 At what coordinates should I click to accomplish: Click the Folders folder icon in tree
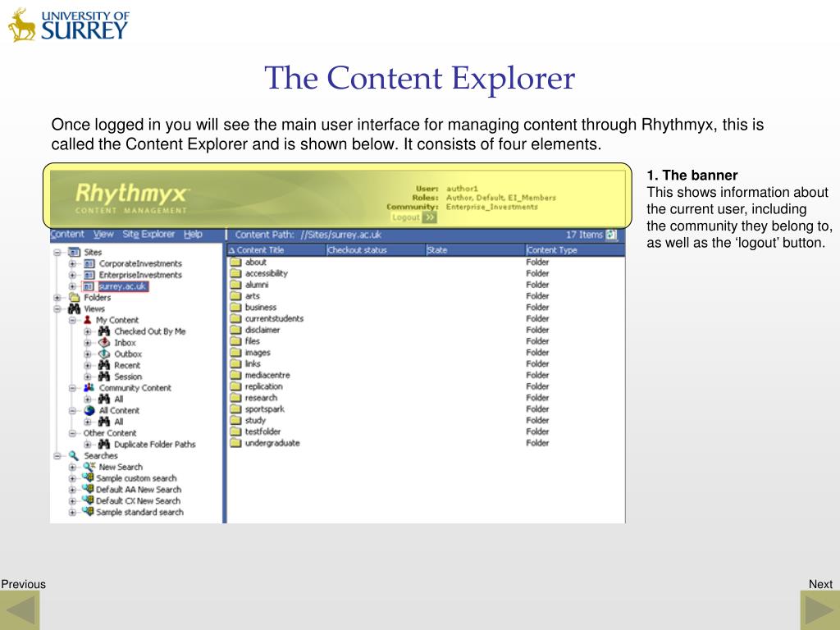tap(75, 297)
